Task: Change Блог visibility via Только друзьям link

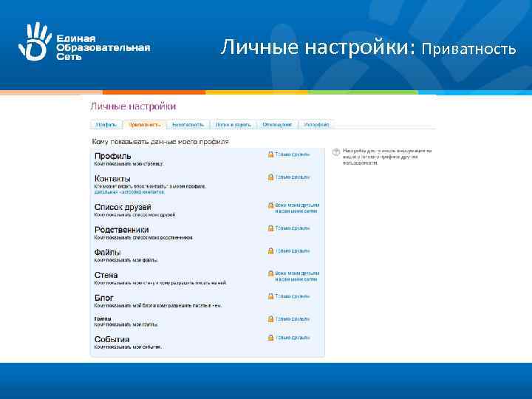Action: (x=292, y=296)
